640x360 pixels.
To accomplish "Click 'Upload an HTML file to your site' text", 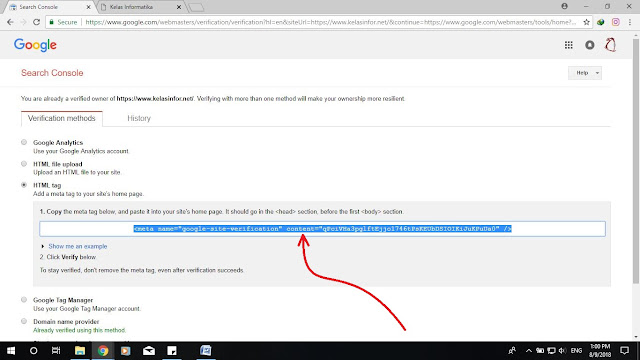I will (x=78, y=172).
